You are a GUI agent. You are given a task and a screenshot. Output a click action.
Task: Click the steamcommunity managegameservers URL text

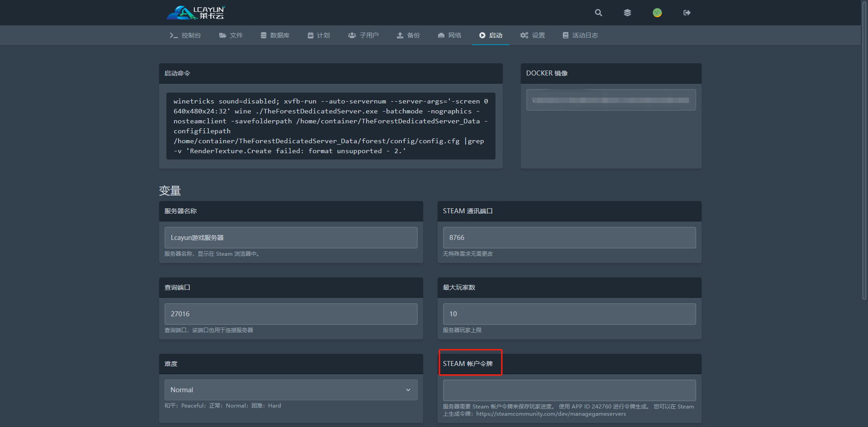point(551,414)
